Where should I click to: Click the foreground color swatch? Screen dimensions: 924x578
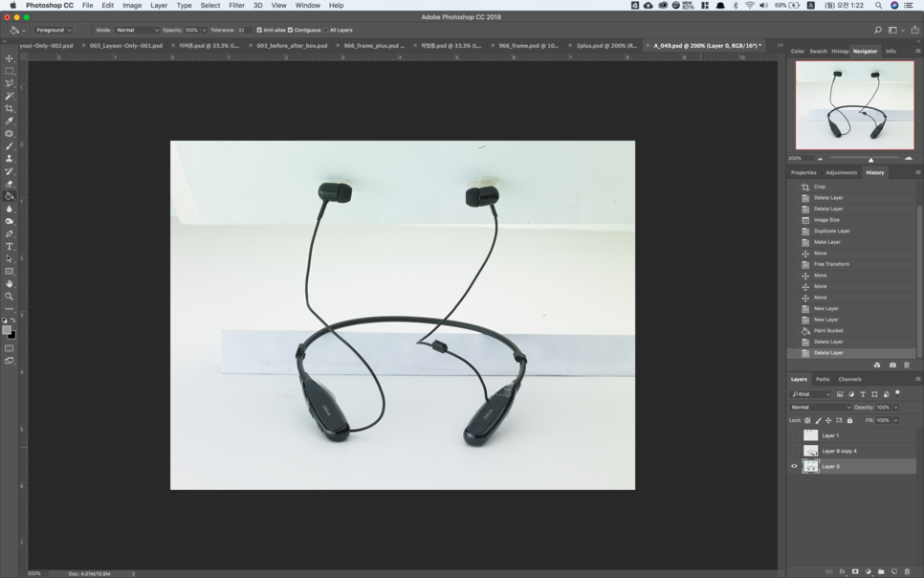[7, 330]
